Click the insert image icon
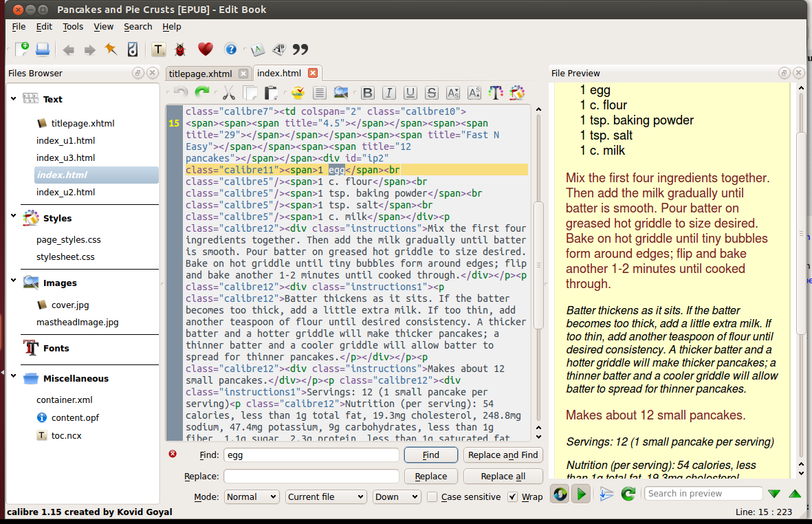This screenshot has width=812, height=524. pos(340,93)
